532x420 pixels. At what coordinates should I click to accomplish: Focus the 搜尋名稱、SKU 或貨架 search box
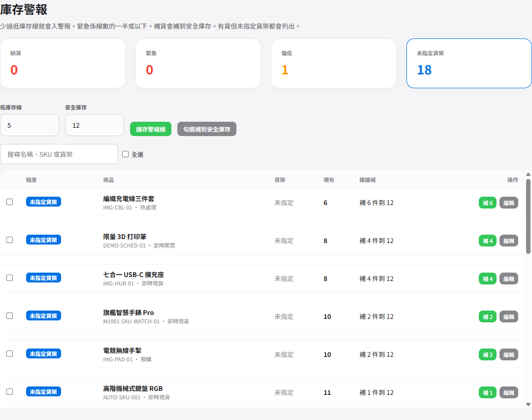(x=59, y=154)
